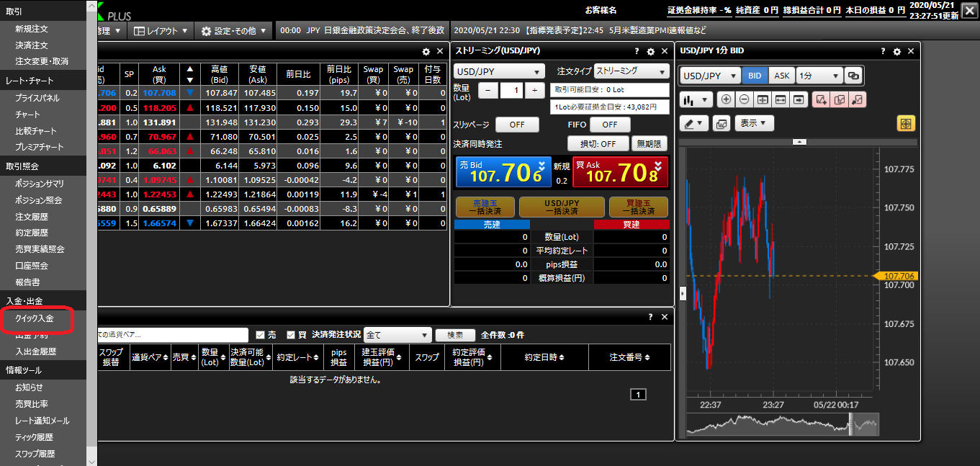This screenshot has width=980, height=466.
Task: Select BID price display on chart
Action: [x=755, y=76]
